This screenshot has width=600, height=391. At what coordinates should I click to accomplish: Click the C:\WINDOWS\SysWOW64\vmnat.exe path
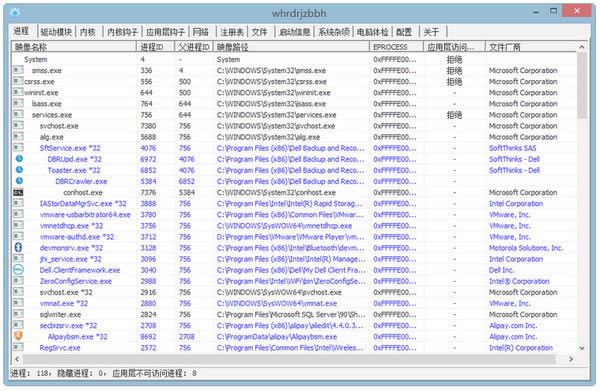tap(277, 303)
